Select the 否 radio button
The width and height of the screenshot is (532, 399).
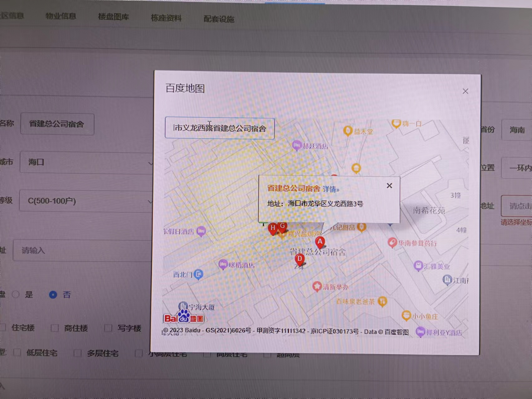coord(53,295)
